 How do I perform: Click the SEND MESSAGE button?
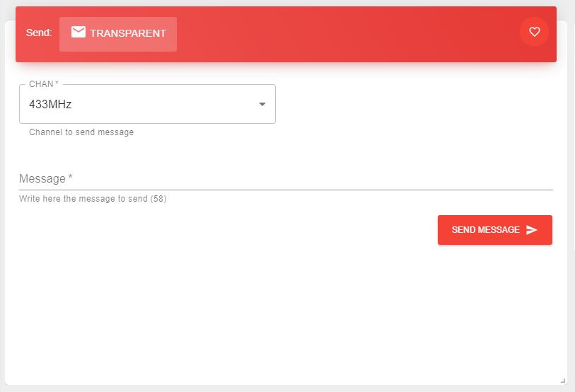pos(494,230)
